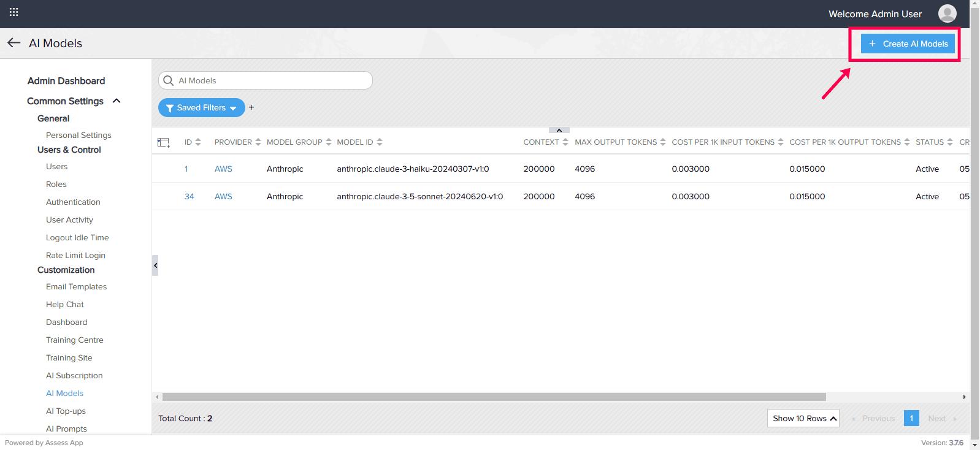The height and width of the screenshot is (450, 980).
Task: Add a new filter with the plus icon
Action: pos(251,107)
